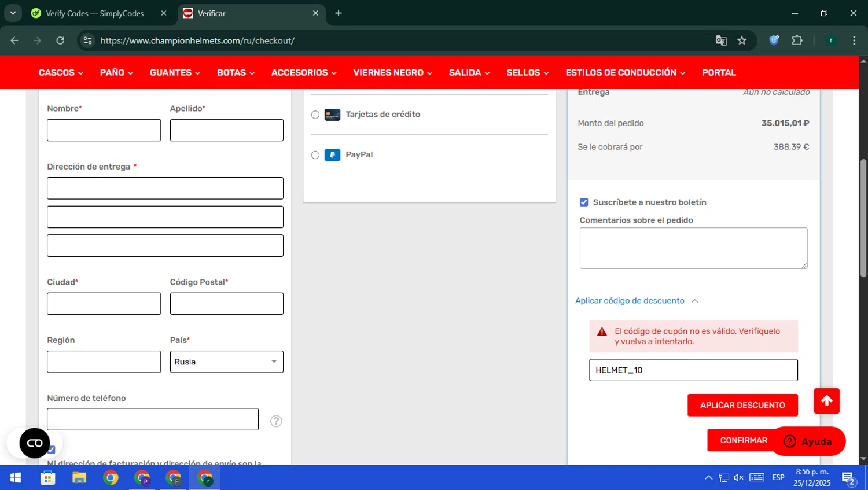
Task: Expand the VIERNES NEGRO menu
Action: click(x=393, y=72)
